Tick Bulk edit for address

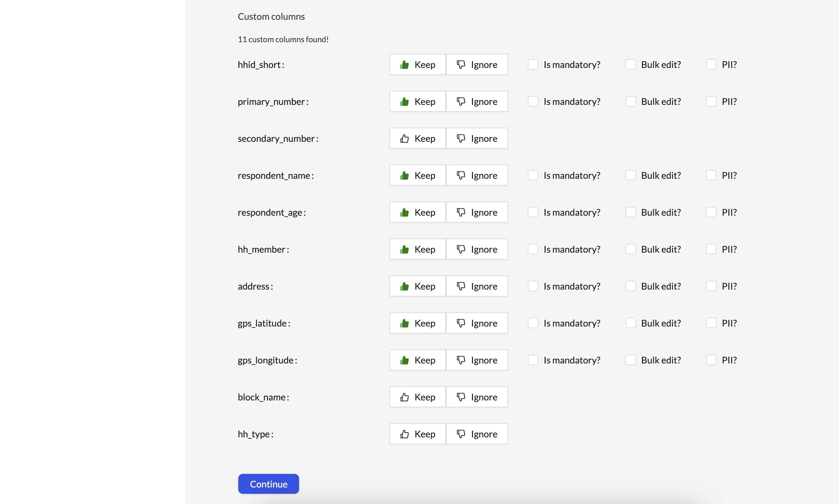(630, 286)
